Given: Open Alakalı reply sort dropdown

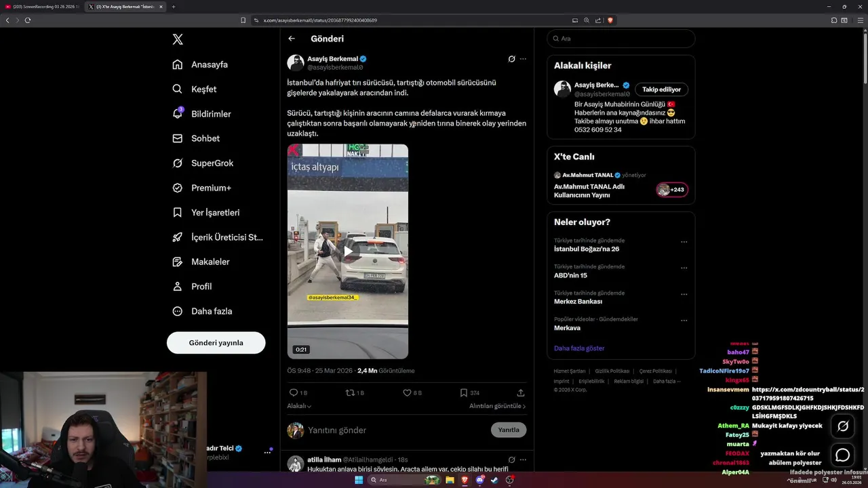Looking at the screenshot, I should 299,406.
